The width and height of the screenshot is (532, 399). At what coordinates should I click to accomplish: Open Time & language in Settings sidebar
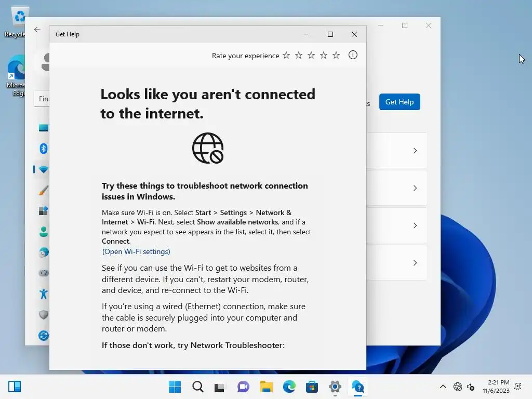tap(44, 252)
